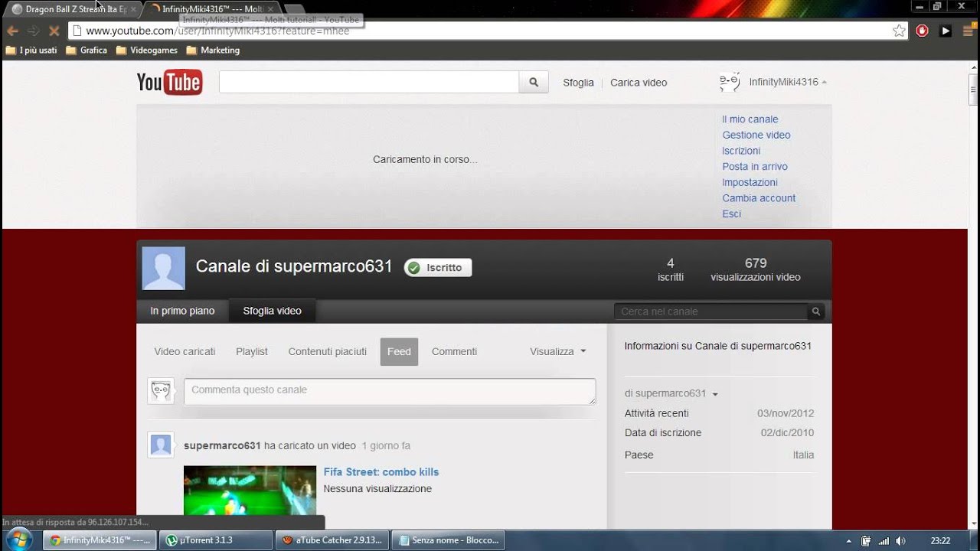Click 'Commenta questo canale' text box
Image resolution: width=980 pixels, height=551 pixels.
tap(390, 391)
